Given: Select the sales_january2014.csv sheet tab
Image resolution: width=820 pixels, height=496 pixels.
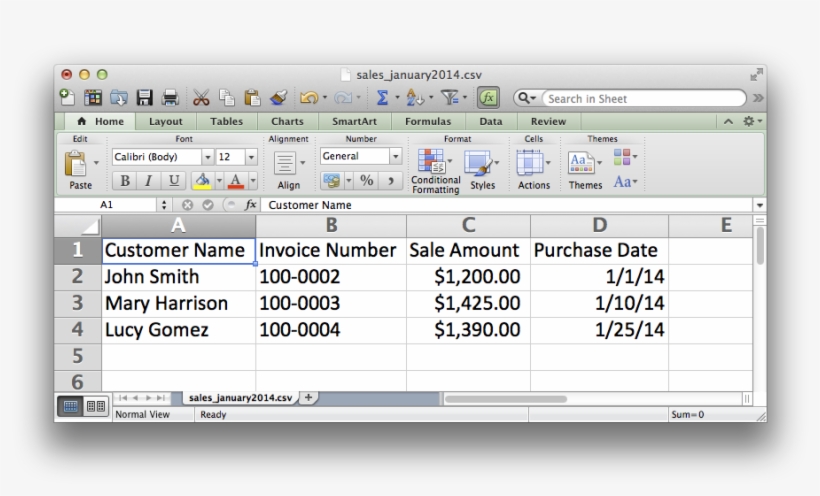Looking at the screenshot, I should (x=241, y=398).
